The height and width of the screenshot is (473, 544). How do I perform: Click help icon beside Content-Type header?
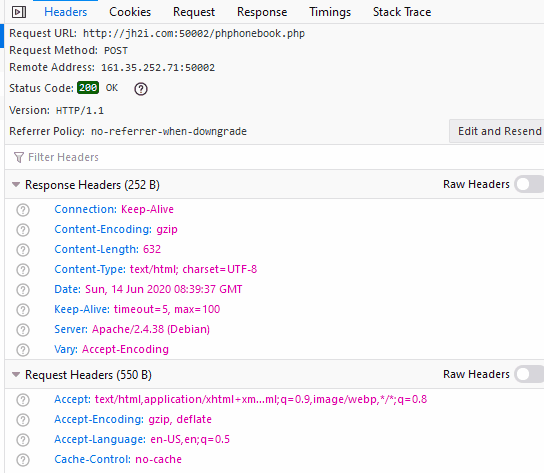tap(23, 270)
